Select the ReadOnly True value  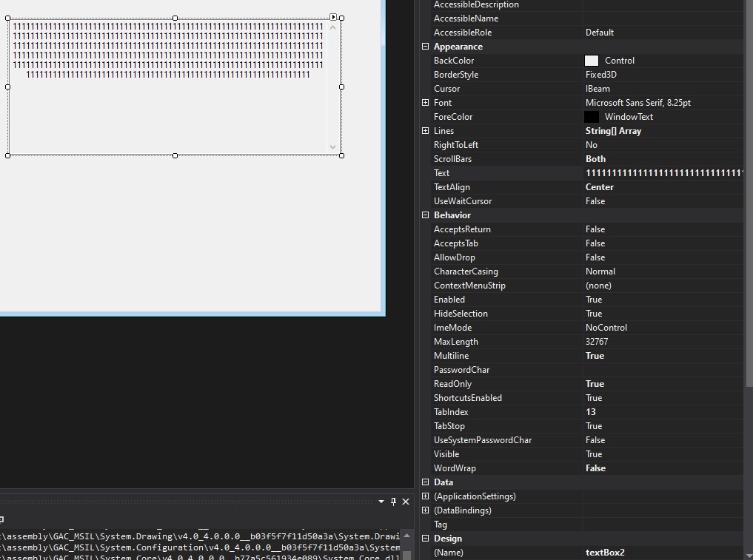coord(595,384)
